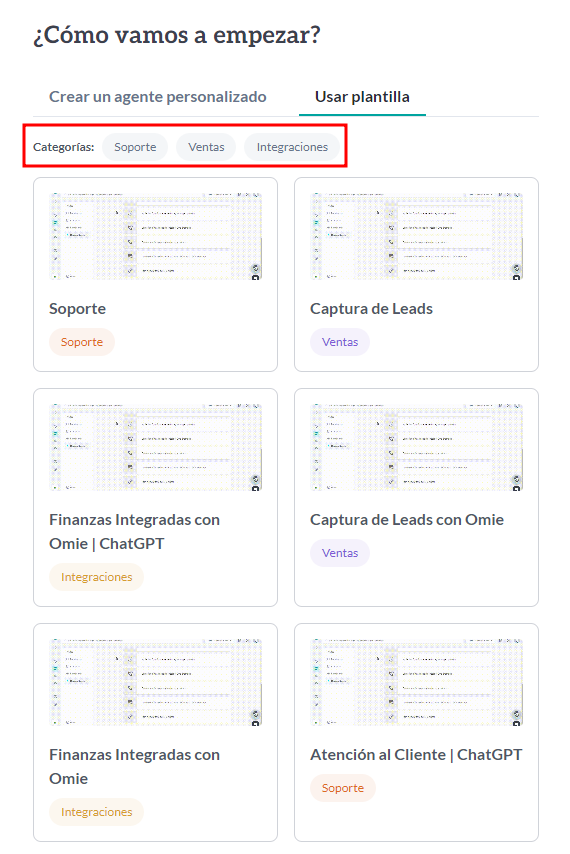Switch to Crear un agente personalizado tab
Screen dimensions: 570x854
[157, 97]
